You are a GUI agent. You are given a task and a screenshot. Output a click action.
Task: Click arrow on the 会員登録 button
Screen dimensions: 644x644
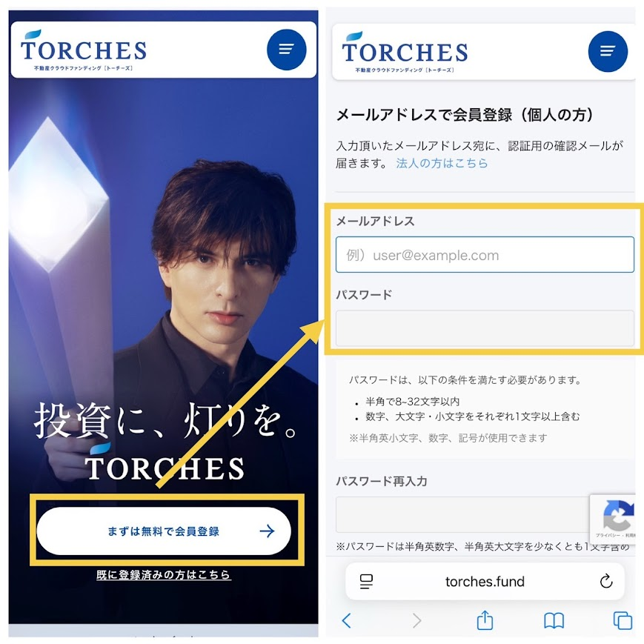(267, 531)
